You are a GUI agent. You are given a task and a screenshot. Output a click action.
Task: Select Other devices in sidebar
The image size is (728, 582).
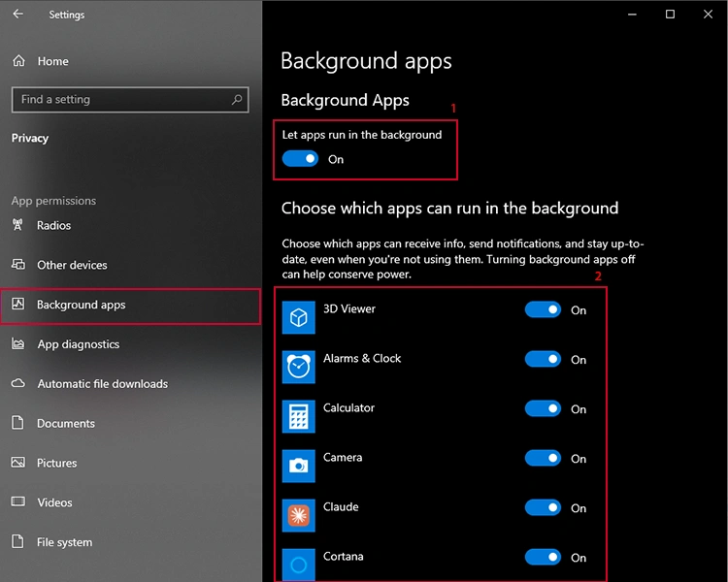point(130,265)
